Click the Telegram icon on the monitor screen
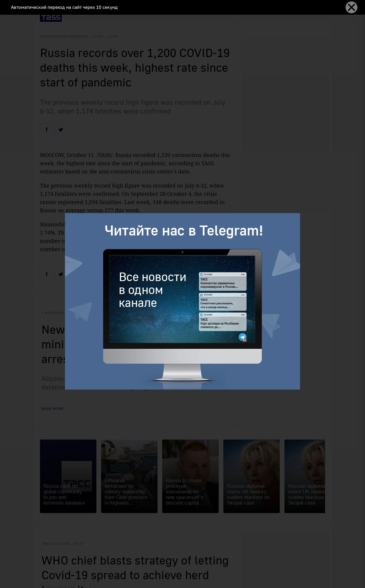The image size is (365, 588). [x=242, y=337]
